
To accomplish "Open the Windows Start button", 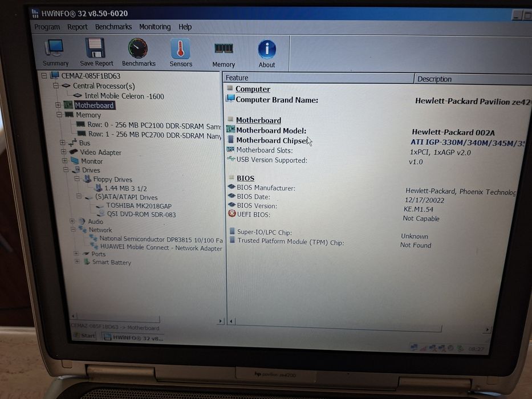I will [85, 336].
